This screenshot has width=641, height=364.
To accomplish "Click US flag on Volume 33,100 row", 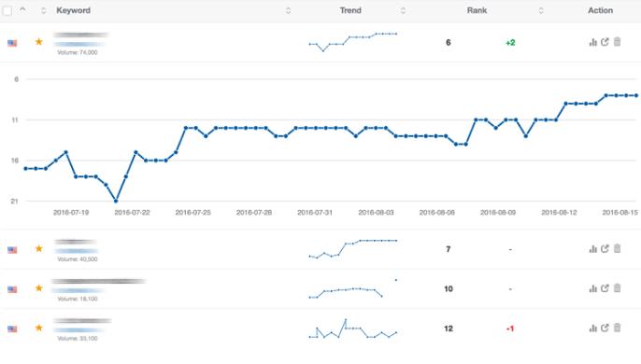I will 12,329.
